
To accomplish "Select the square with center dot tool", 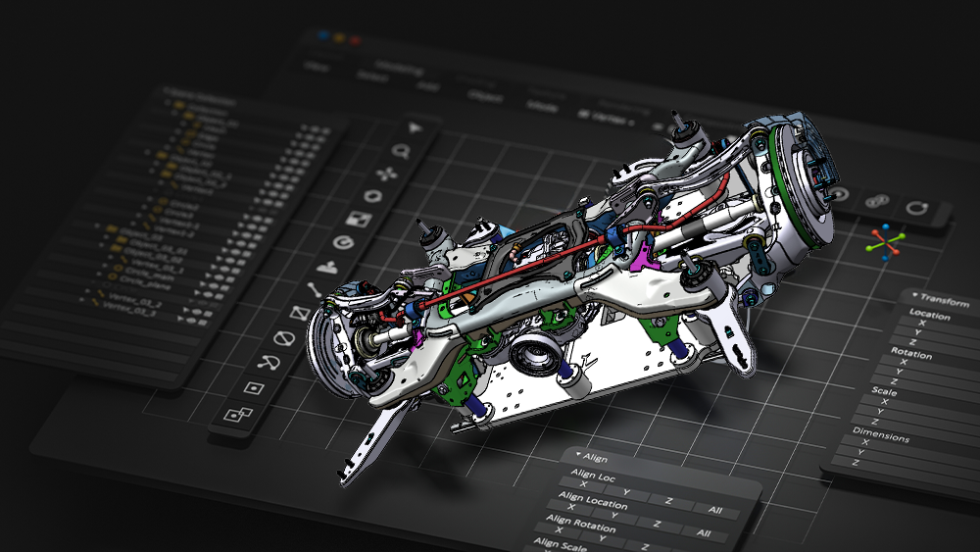I will point(254,388).
